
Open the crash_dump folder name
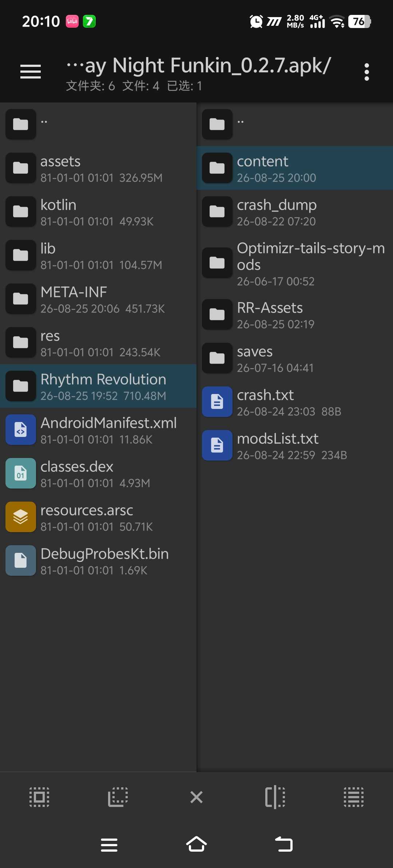tap(277, 205)
